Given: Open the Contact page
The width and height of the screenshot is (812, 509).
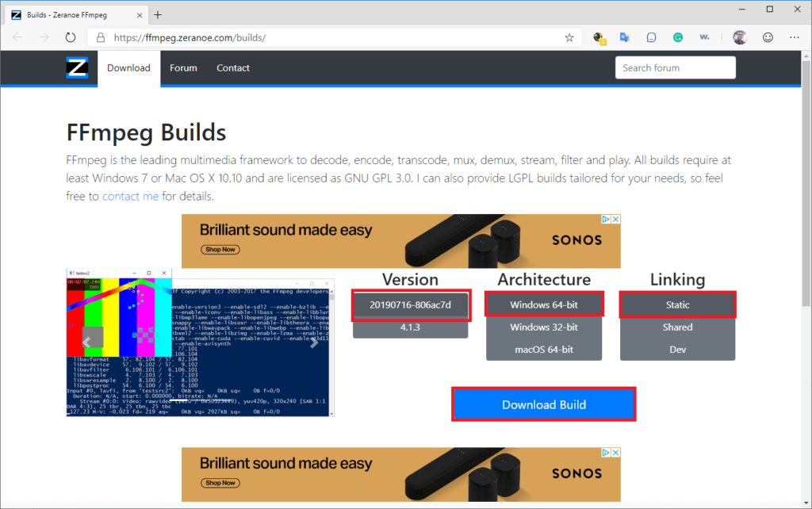Looking at the screenshot, I should pos(233,68).
